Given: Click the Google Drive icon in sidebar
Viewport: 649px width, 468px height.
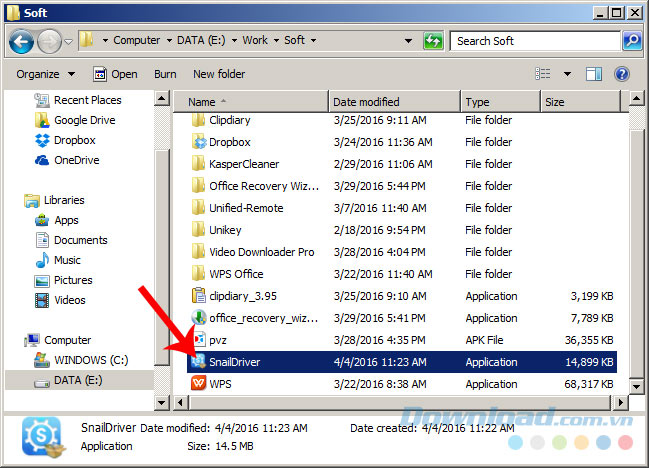Looking at the screenshot, I should (42, 120).
